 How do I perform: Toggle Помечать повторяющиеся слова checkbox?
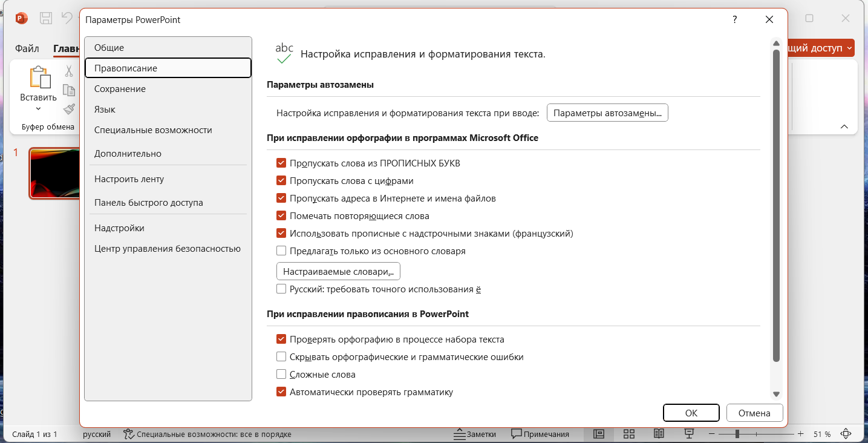pos(281,216)
